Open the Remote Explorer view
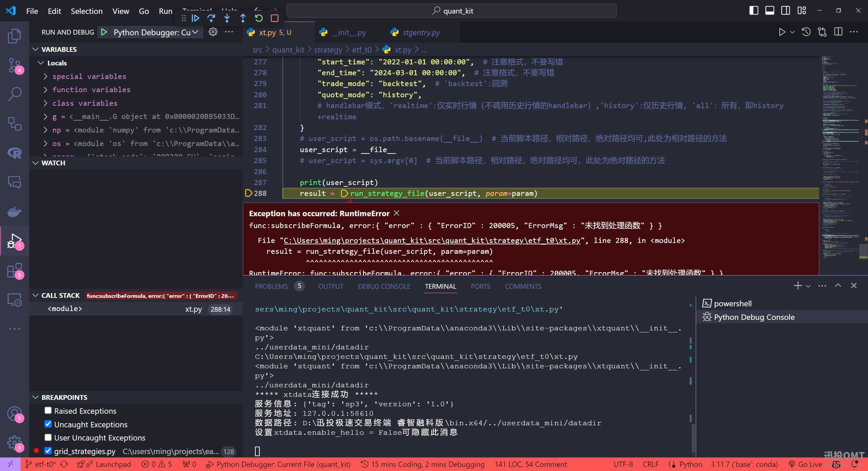This screenshot has height=471, width=868. coord(14,300)
